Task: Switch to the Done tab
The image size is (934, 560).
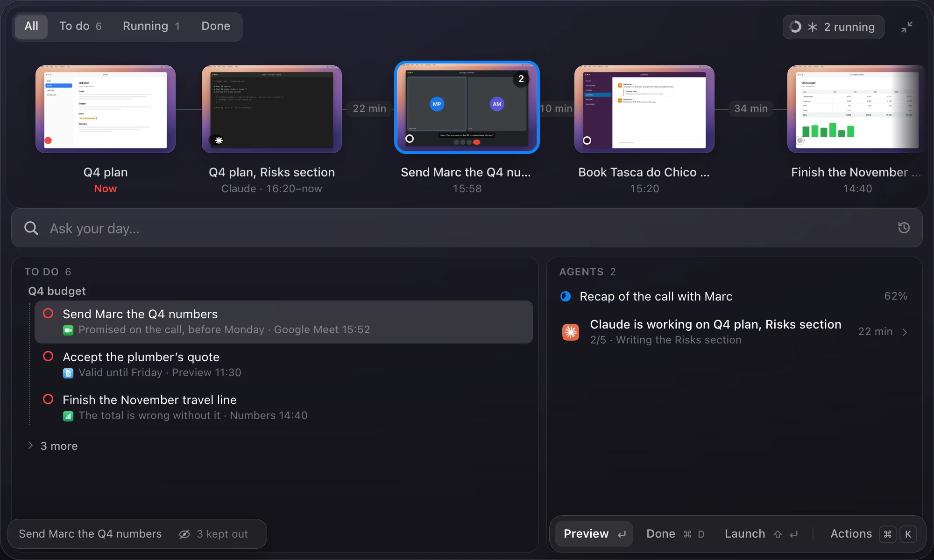Action: (x=216, y=26)
